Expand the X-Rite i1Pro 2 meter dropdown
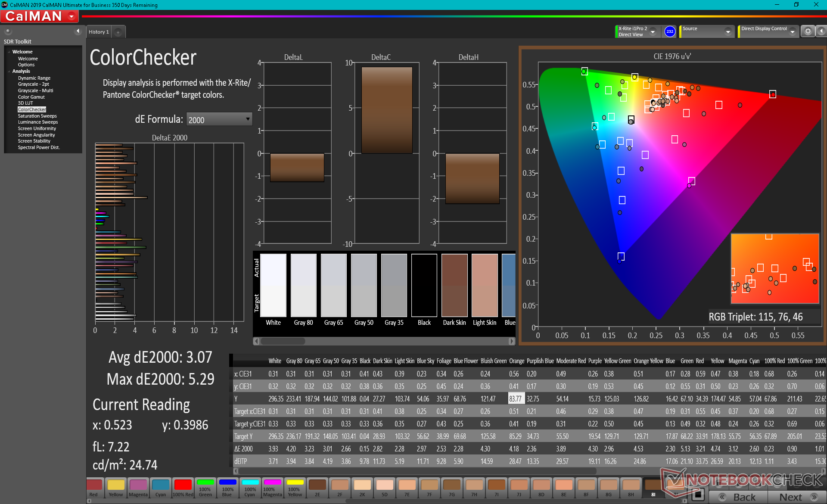827x504 pixels. pos(653,31)
